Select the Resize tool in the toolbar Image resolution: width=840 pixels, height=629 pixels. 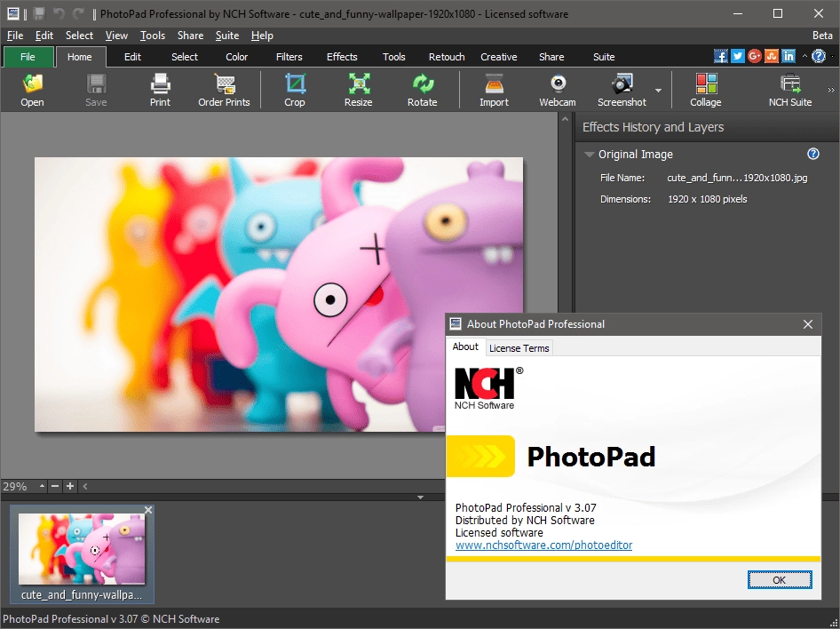359,90
